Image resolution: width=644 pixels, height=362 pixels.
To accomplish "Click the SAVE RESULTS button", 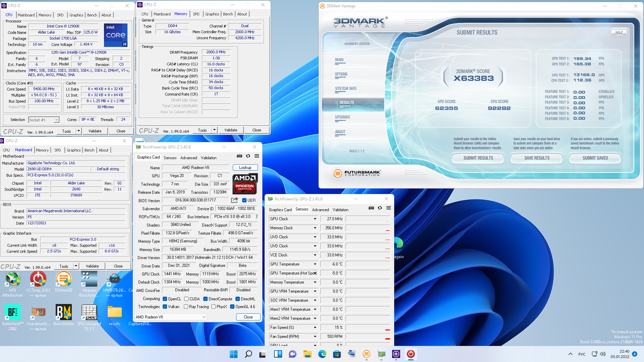I will tap(537, 158).
